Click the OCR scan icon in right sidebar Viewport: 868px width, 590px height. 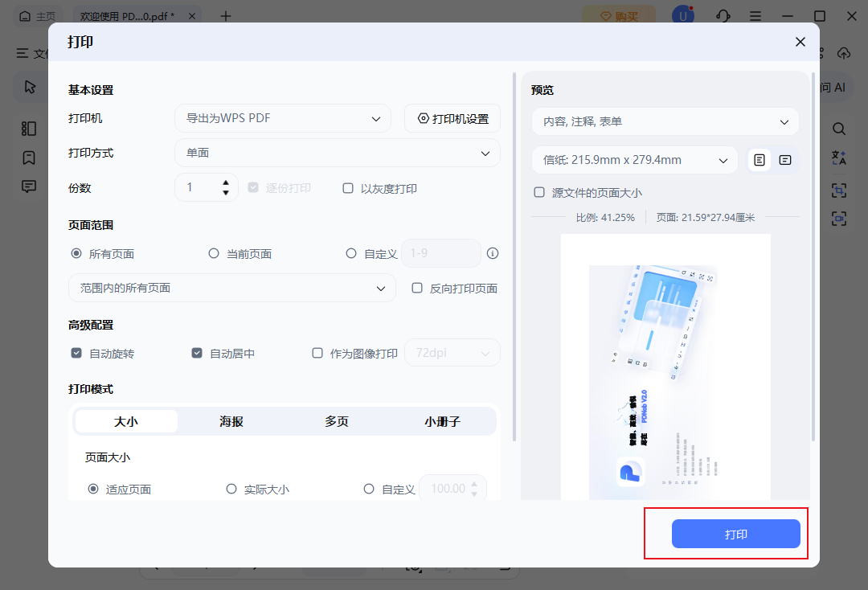tap(838, 191)
